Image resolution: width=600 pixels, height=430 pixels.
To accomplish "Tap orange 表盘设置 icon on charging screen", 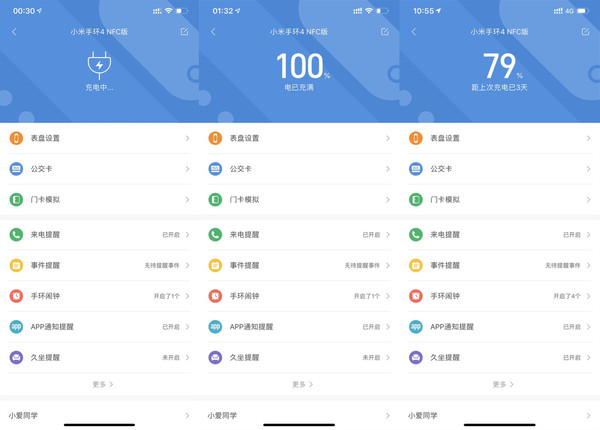I will click(x=16, y=138).
